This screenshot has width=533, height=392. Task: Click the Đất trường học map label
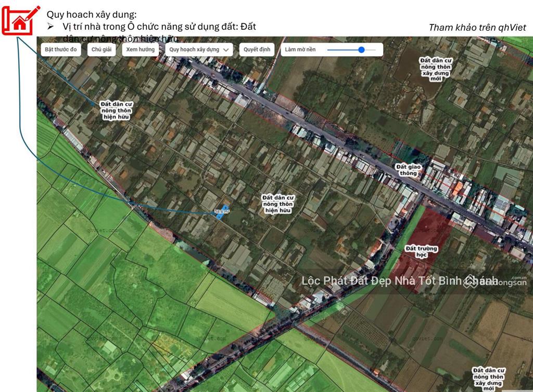click(421, 252)
